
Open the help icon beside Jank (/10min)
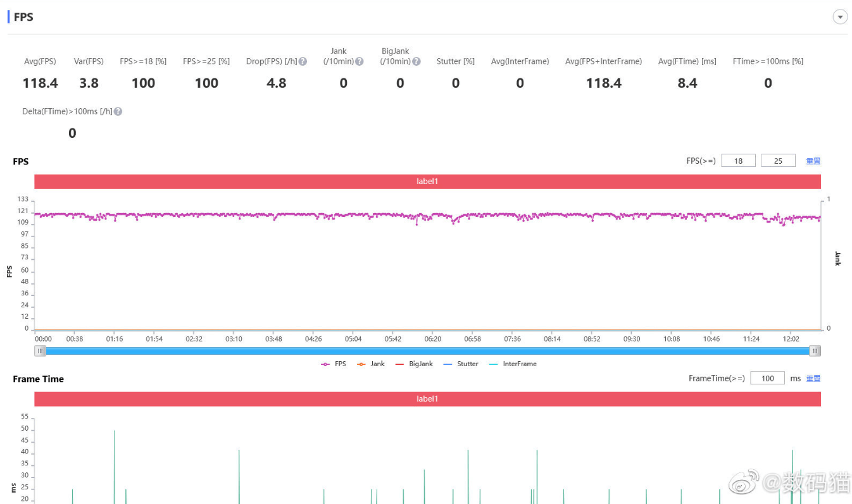[359, 61]
